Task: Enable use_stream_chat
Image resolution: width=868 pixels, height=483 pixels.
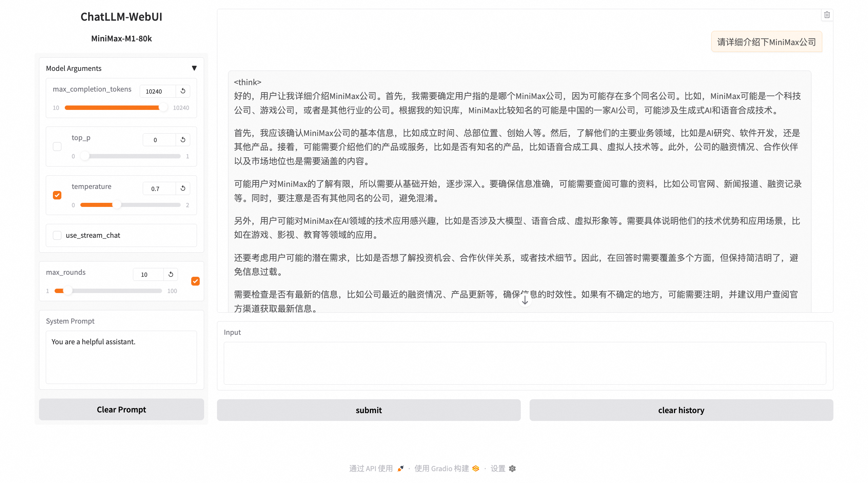Action: 57,235
